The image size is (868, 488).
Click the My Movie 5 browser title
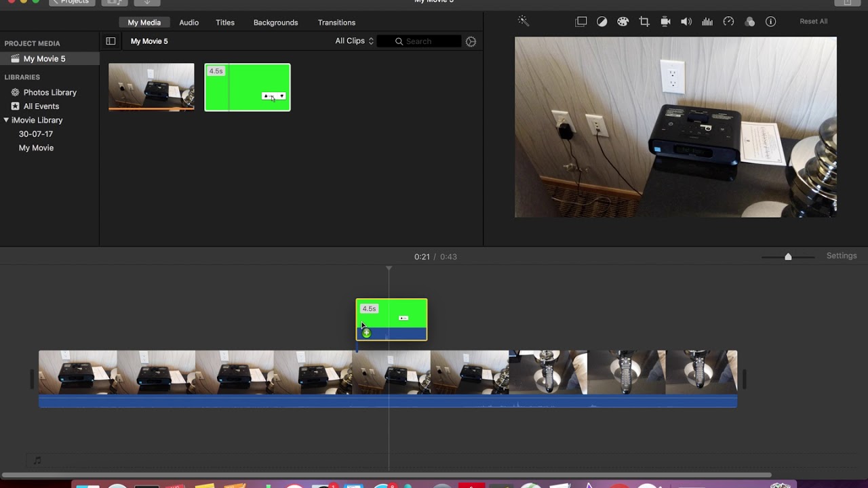click(x=149, y=41)
